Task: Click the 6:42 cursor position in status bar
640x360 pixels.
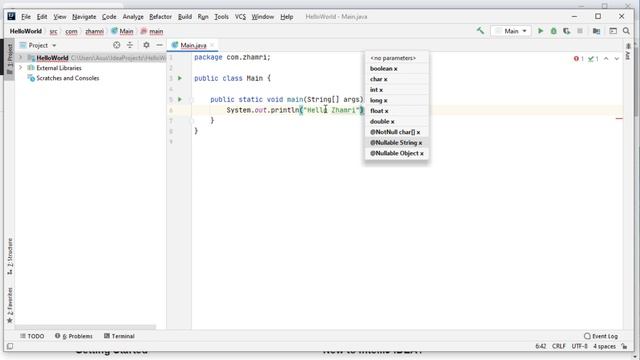Action: (540, 346)
